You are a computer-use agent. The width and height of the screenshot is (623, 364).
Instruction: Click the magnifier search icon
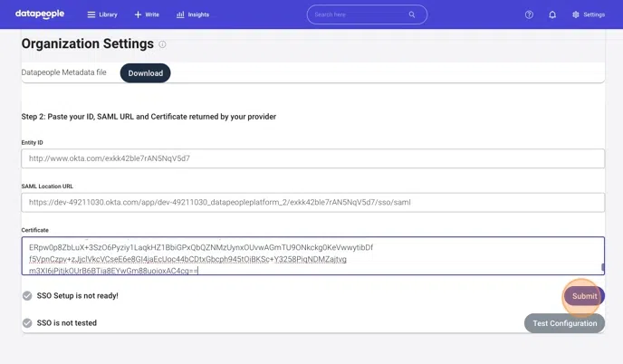pos(412,14)
